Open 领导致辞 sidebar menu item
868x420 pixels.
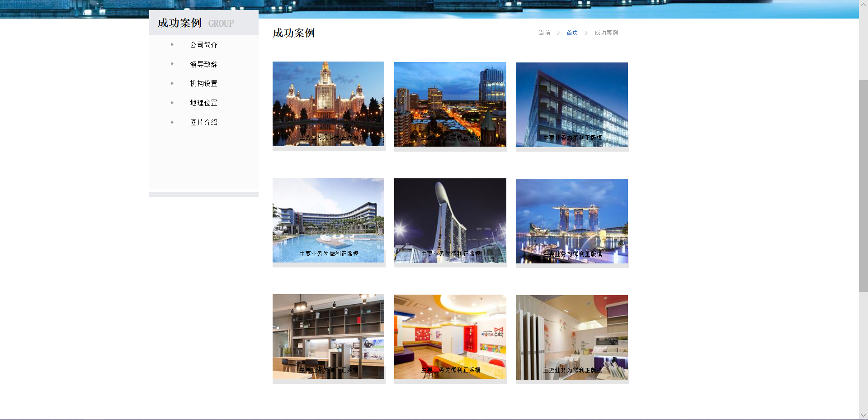[x=203, y=64]
